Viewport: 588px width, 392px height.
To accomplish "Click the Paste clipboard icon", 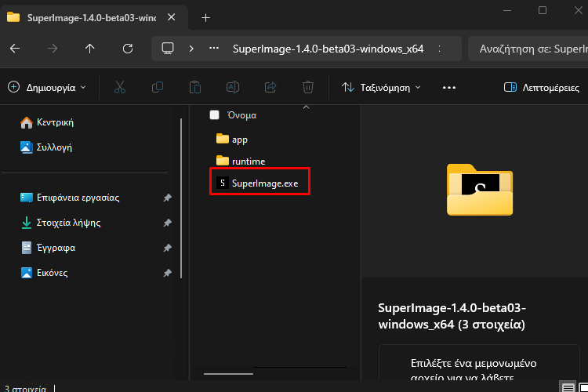I will 195,87.
